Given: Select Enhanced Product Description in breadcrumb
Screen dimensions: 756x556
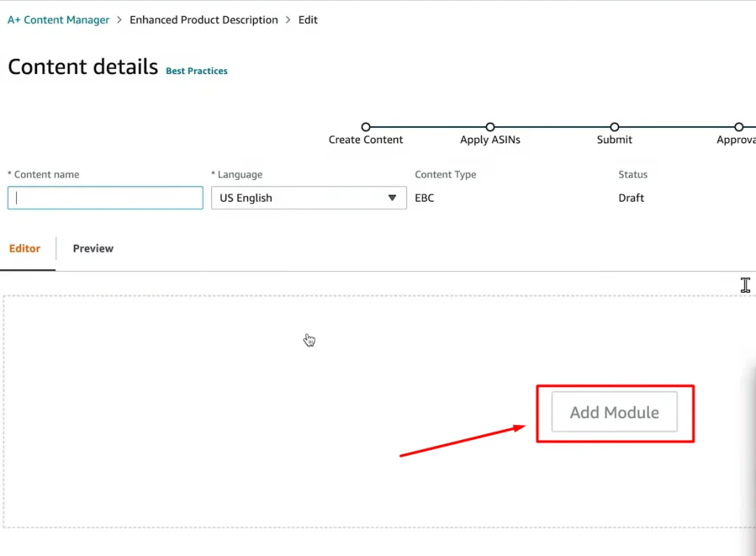Looking at the screenshot, I should [x=204, y=20].
